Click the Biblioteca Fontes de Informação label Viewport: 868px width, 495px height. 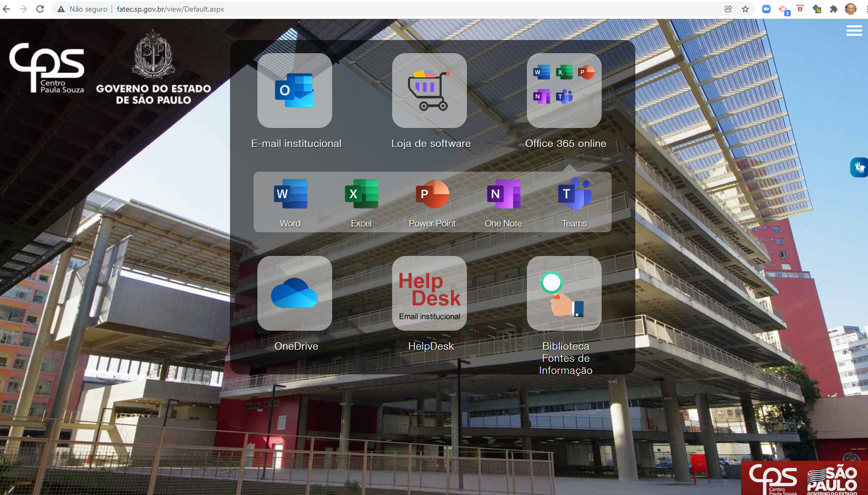click(x=566, y=358)
